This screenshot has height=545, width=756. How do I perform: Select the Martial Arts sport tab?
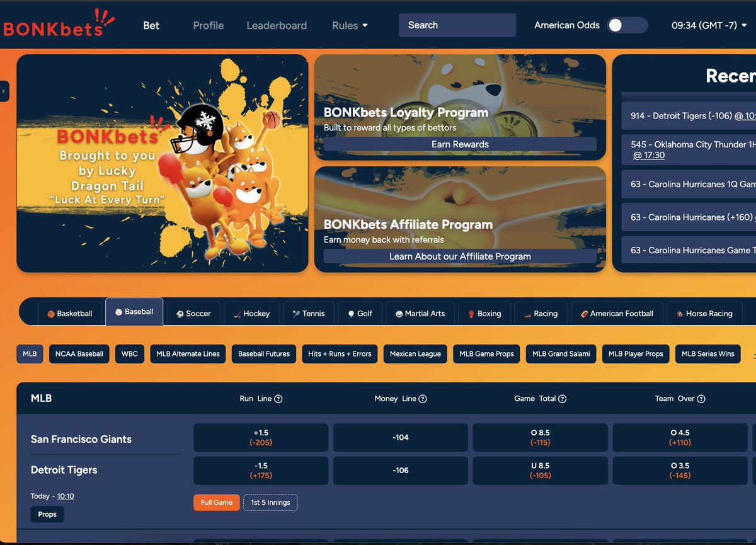(420, 313)
